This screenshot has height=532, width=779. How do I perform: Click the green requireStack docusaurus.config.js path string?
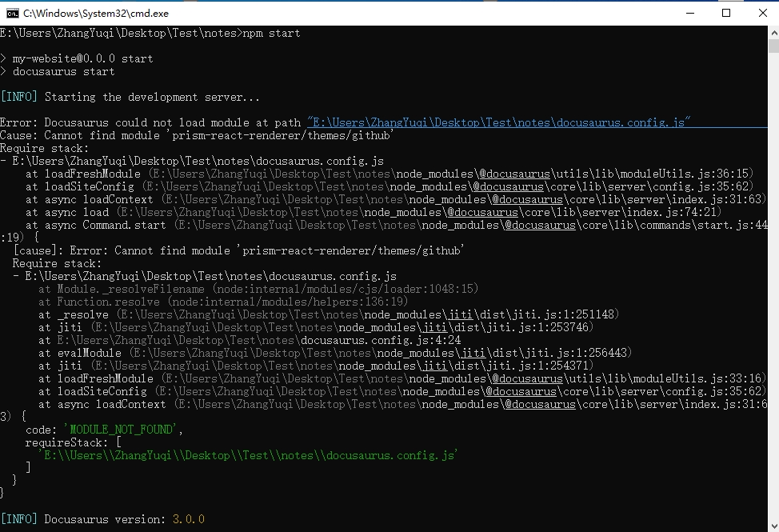(x=248, y=455)
